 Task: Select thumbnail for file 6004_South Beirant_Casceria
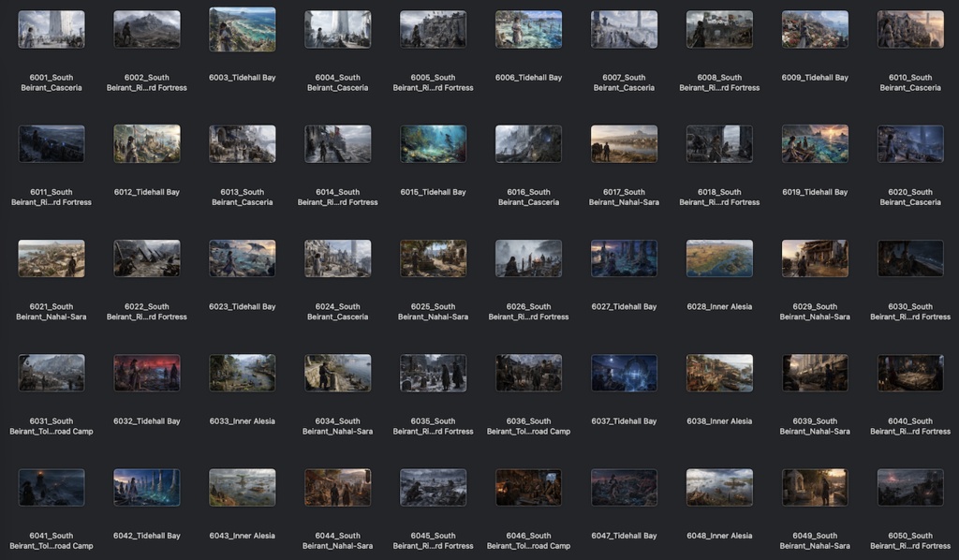point(337,29)
